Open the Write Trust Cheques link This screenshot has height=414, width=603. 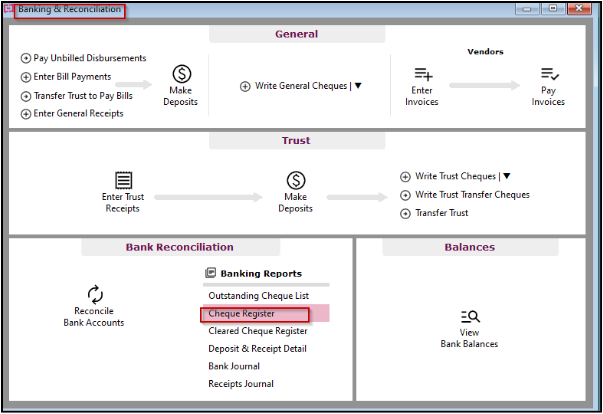pyautogui.click(x=456, y=176)
